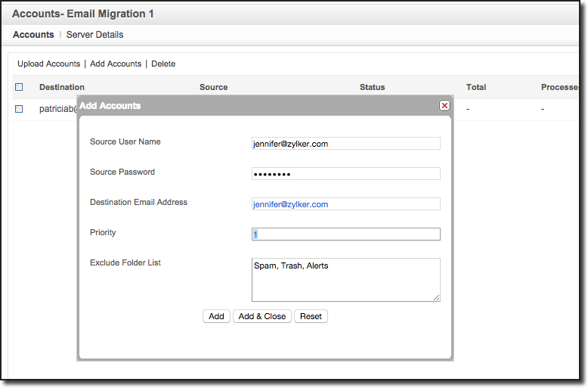Viewport: 588px width, 388px height.
Task: Check the box beside the patricia account row
Action: (19, 109)
